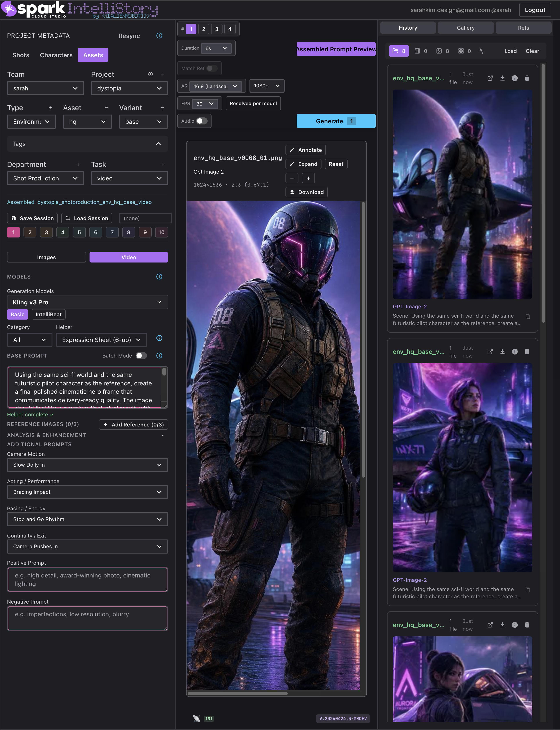Click the preview image horizontal scrollbar
Viewport: 560px width, 730px height.
tap(238, 693)
